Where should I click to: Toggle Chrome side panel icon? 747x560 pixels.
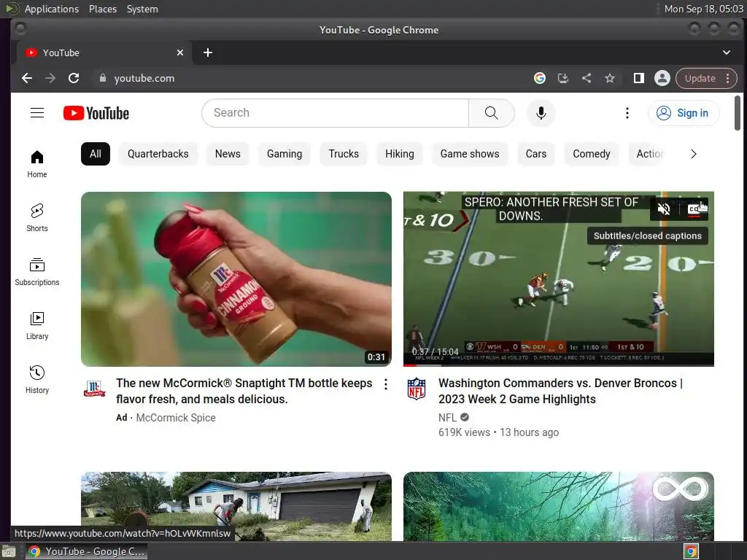pyautogui.click(x=639, y=78)
